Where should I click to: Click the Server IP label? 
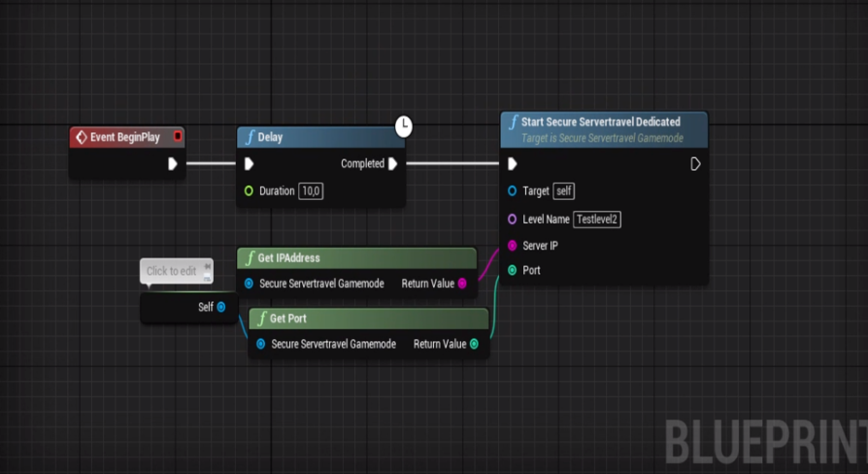(x=540, y=246)
